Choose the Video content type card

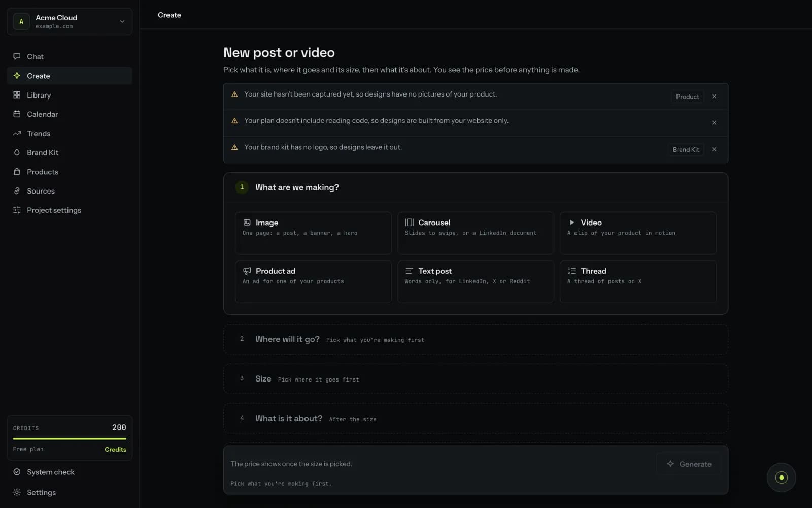click(x=638, y=233)
